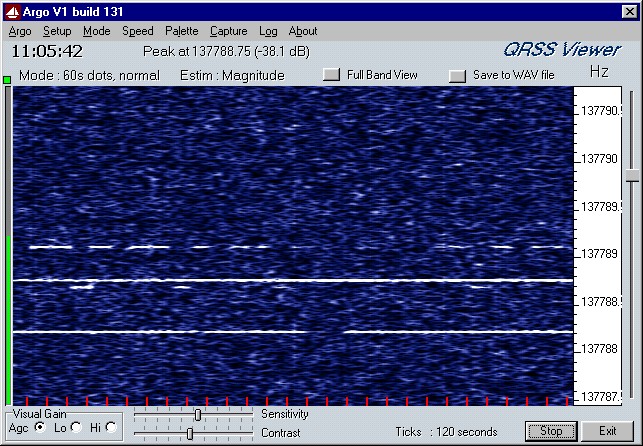Image resolution: width=643 pixels, height=446 pixels.
Task: Open the Setup menu
Action: click(57, 31)
